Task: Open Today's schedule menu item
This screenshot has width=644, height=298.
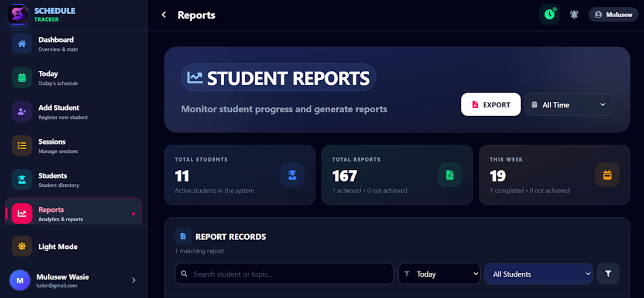Action: click(x=74, y=78)
